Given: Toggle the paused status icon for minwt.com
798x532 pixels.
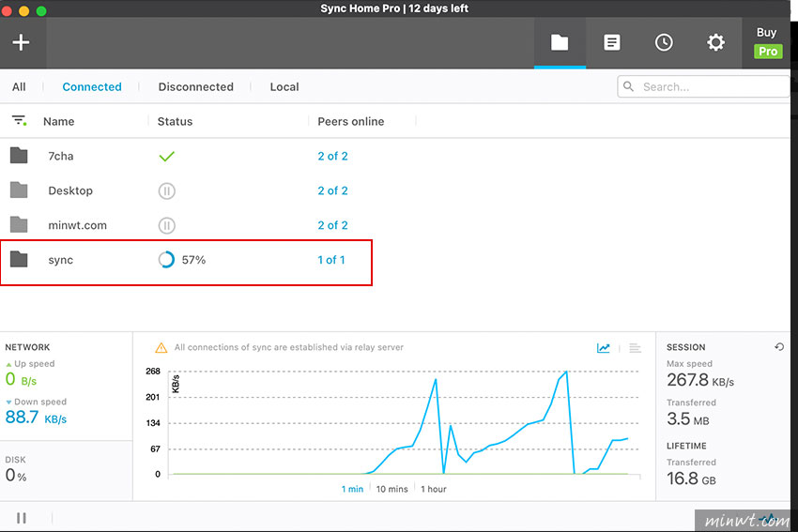Looking at the screenshot, I should coord(166,225).
